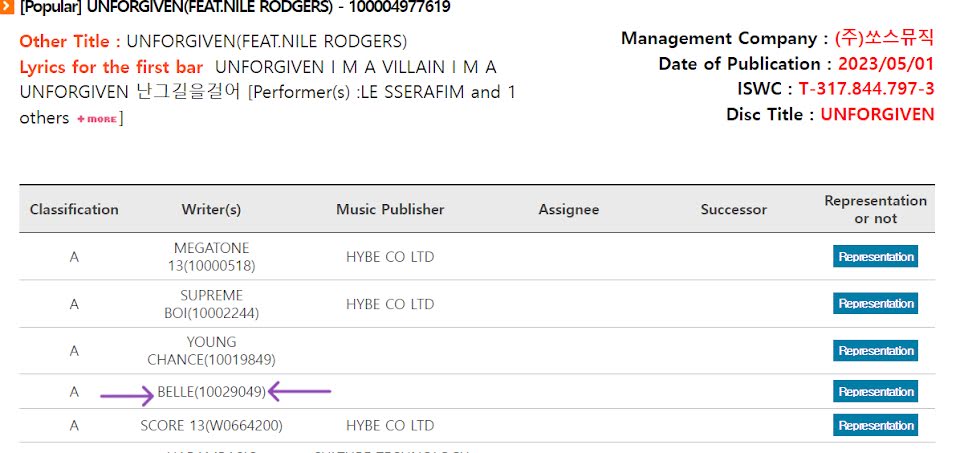Click classification A in MEGATONE 13 row
The height and width of the screenshot is (453, 960).
coord(74,257)
